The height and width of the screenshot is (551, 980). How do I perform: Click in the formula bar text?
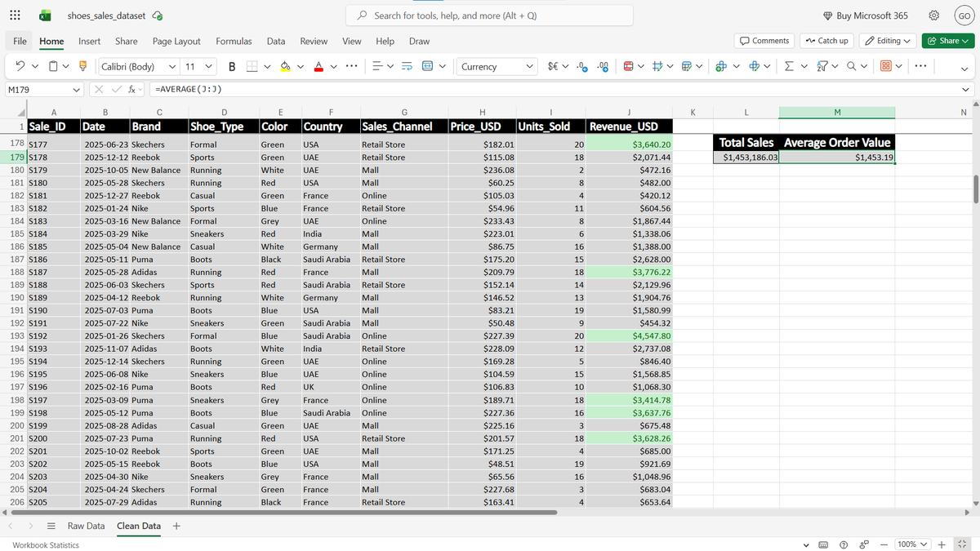[x=189, y=89]
